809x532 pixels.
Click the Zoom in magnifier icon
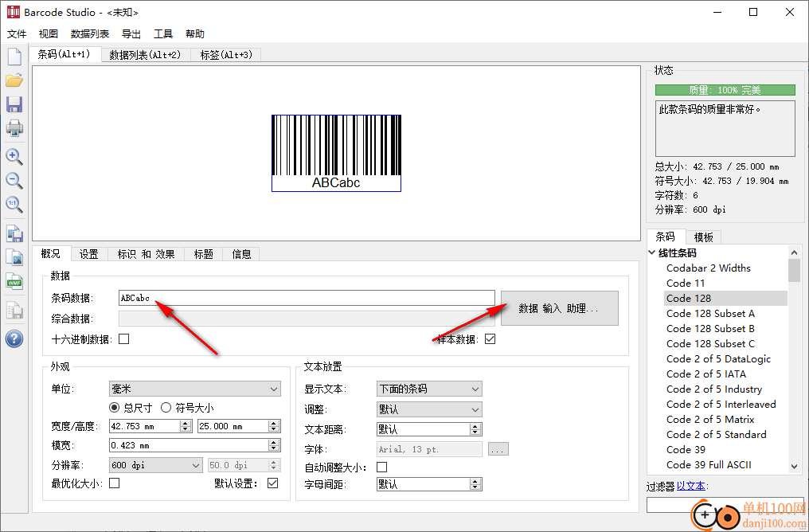coord(14,156)
